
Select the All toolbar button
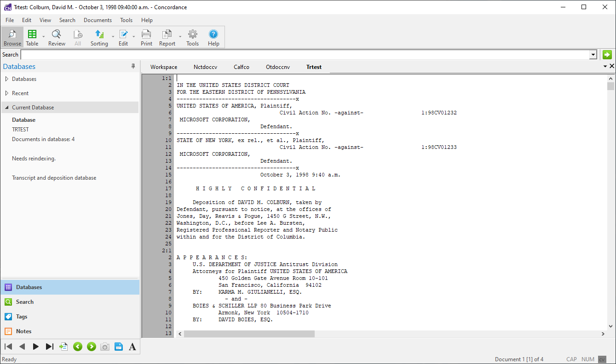78,37
